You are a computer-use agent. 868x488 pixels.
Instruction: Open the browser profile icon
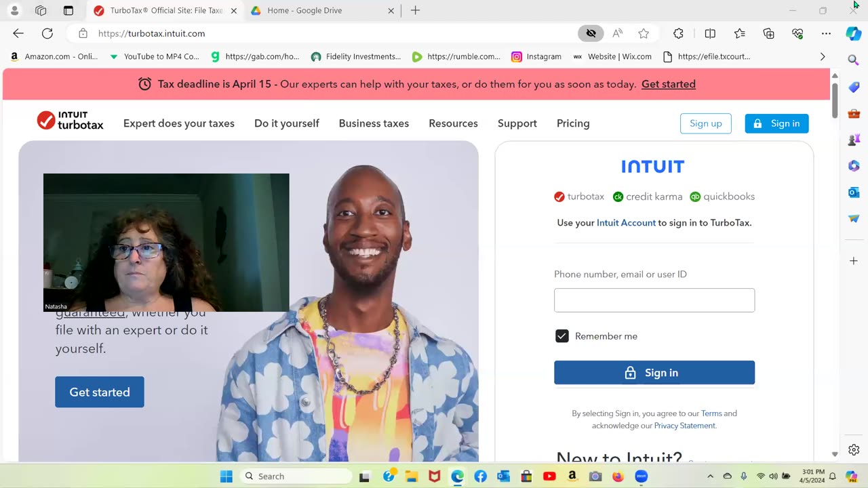point(14,10)
